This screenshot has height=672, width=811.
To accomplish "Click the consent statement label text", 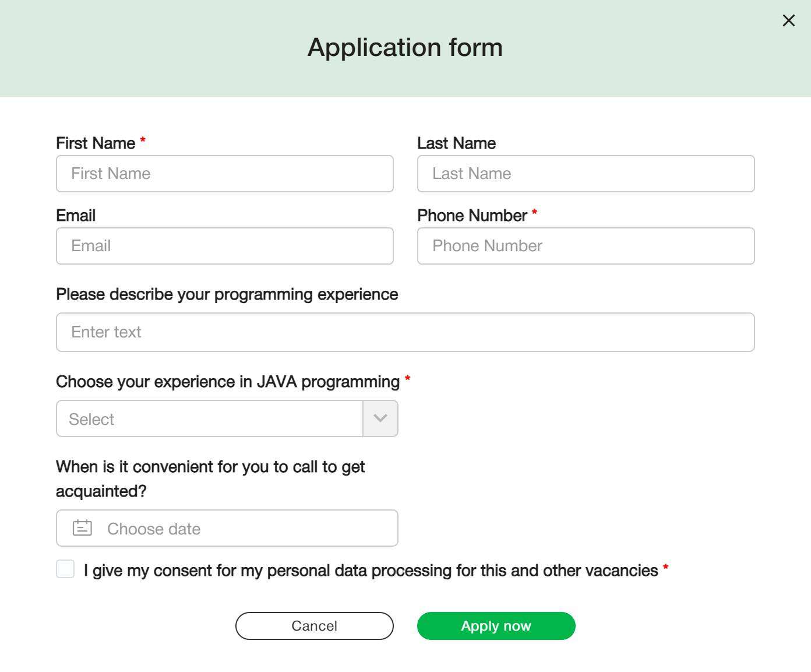I will coord(371,571).
